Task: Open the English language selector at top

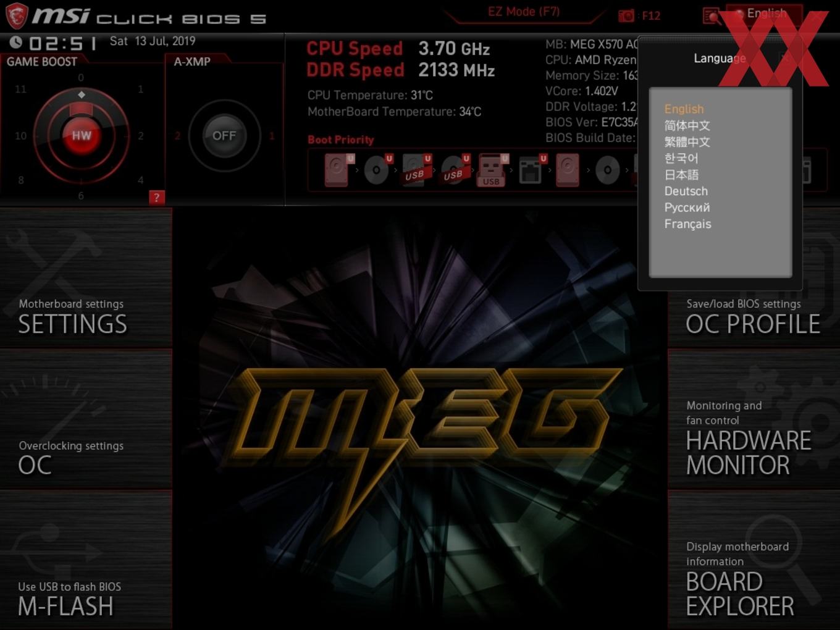Action: tap(765, 14)
